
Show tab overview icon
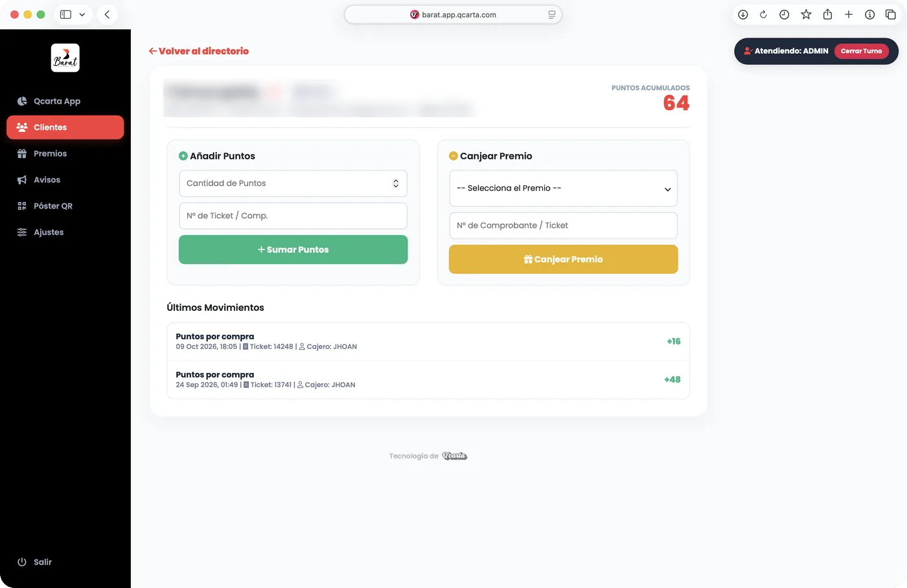pos(891,14)
